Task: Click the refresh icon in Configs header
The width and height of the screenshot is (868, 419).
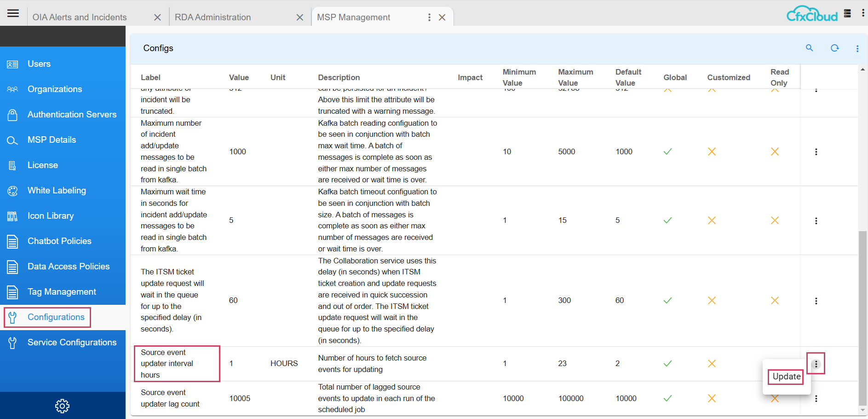Action: 834,48
